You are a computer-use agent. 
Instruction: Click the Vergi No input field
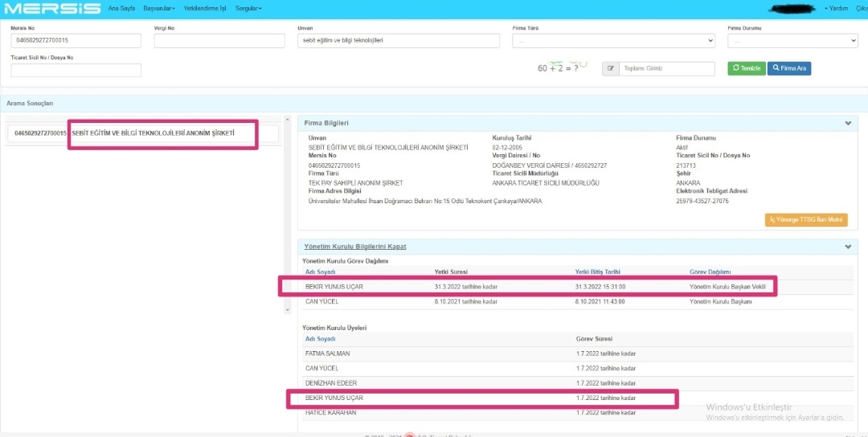(x=219, y=41)
